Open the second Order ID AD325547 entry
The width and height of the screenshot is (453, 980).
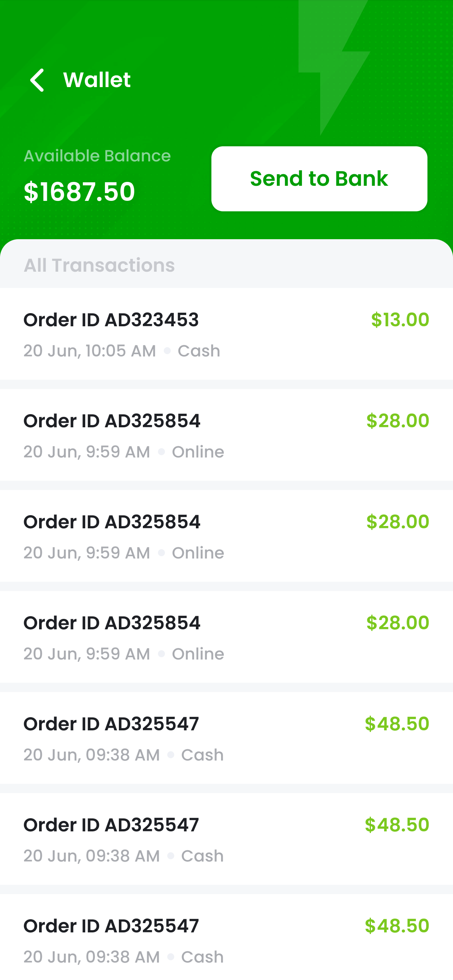point(111,825)
